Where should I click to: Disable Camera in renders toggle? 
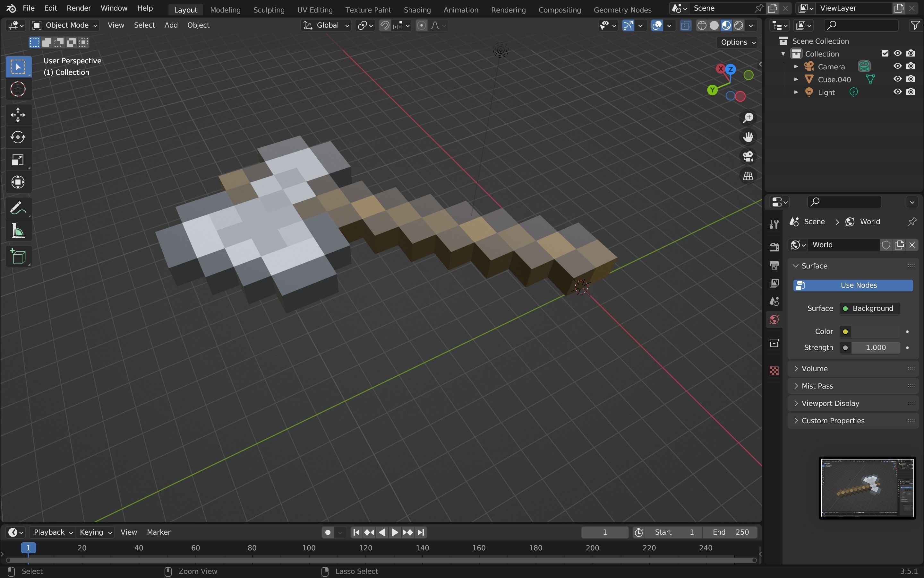[x=911, y=66]
